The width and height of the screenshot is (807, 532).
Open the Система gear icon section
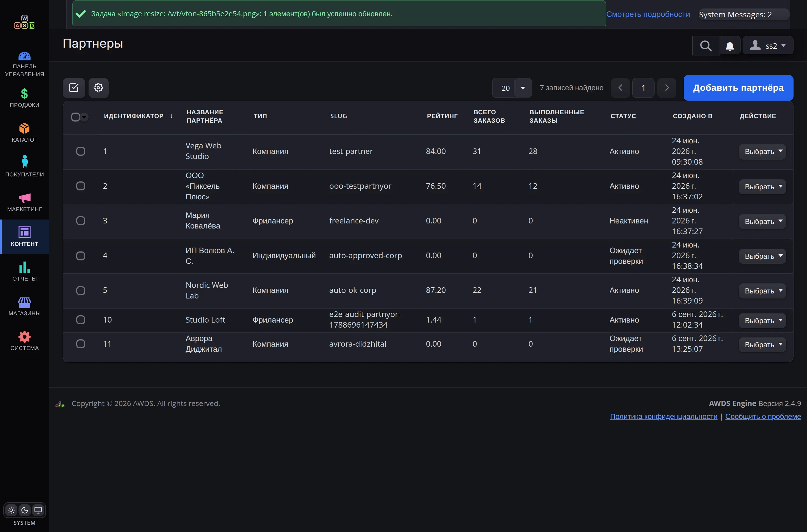pos(24,341)
